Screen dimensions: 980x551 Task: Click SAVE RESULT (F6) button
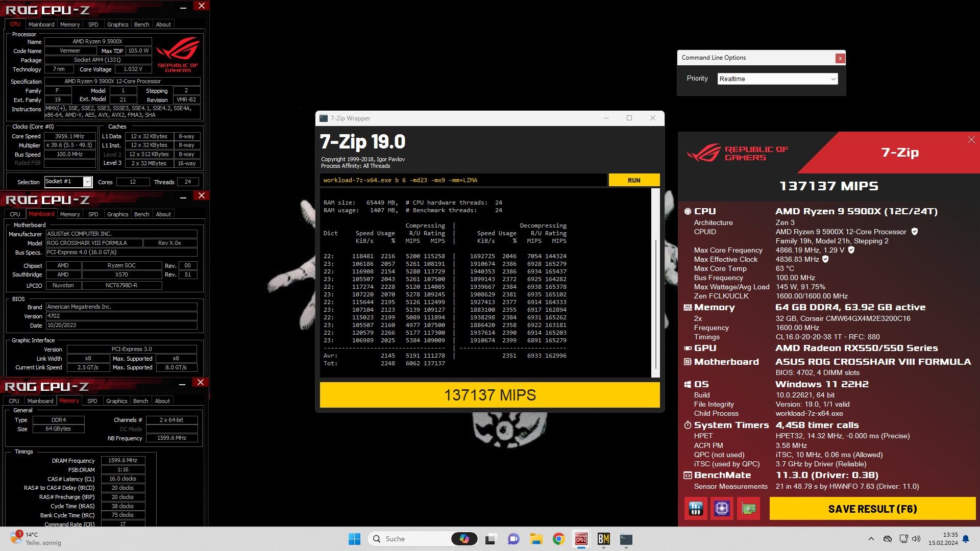coord(872,509)
